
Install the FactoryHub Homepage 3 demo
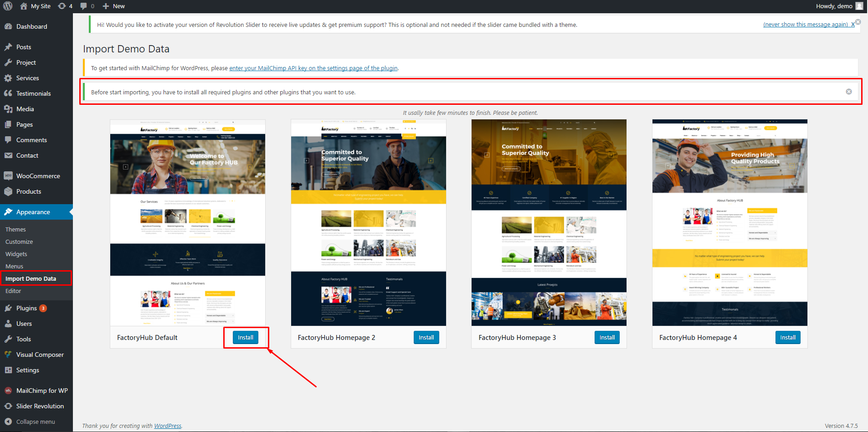(x=607, y=337)
